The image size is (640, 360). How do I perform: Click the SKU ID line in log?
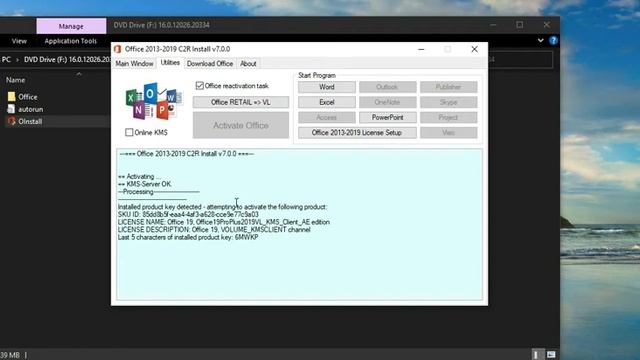188,214
